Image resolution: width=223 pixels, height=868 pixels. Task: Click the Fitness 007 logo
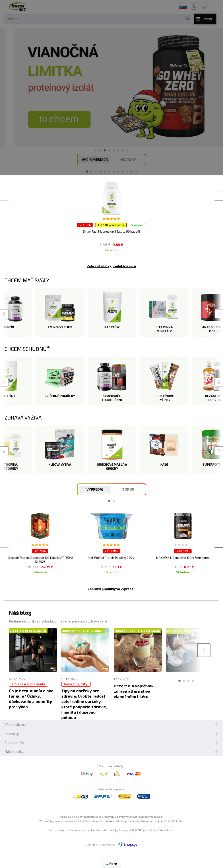click(x=18, y=7)
